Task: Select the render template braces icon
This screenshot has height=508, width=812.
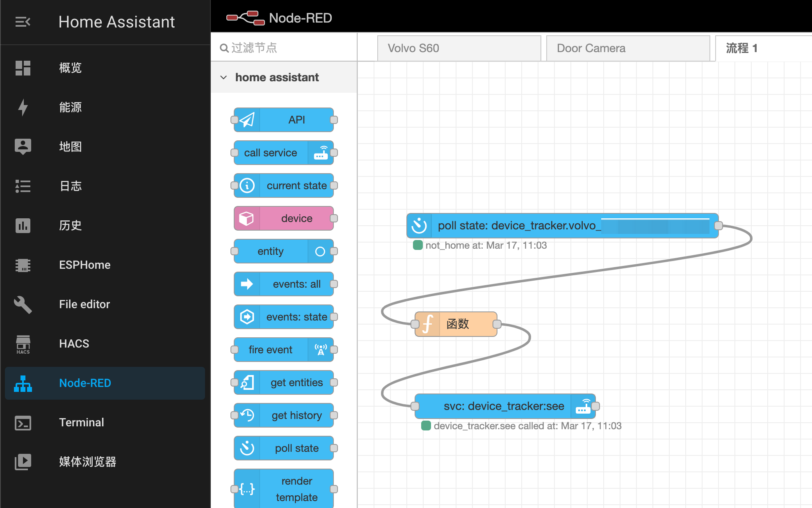Action: [247, 489]
